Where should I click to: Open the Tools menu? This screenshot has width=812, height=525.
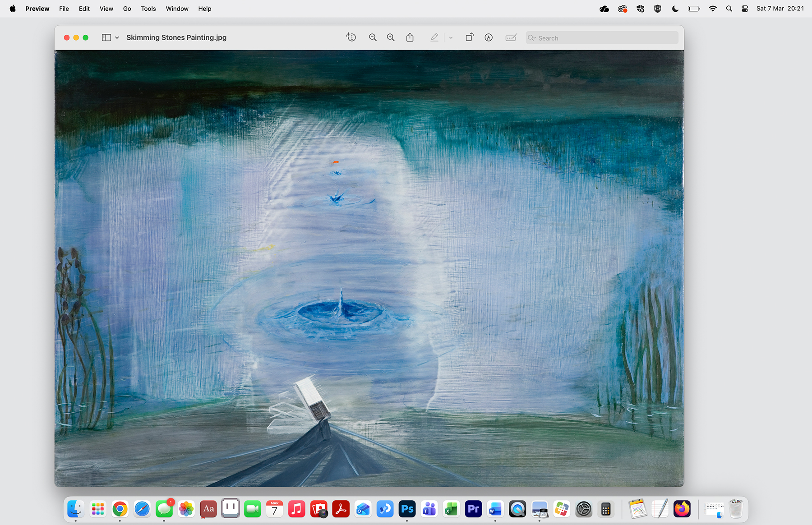click(148, 9)
